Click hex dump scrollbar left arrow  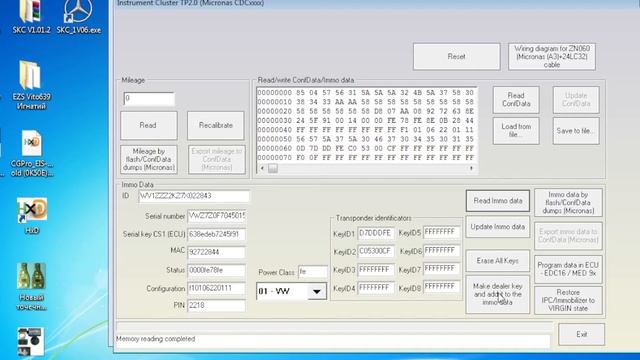pos(262,168)
